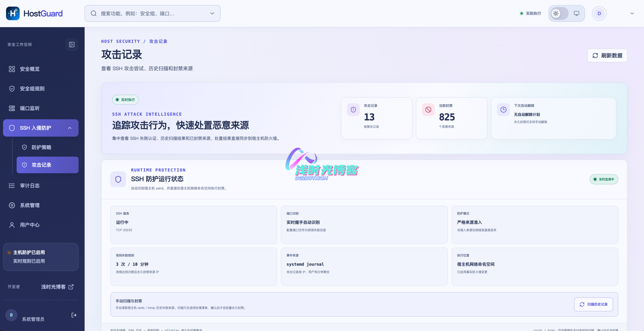
Task: Expand the account menu chevron in header
Action: 632,13
